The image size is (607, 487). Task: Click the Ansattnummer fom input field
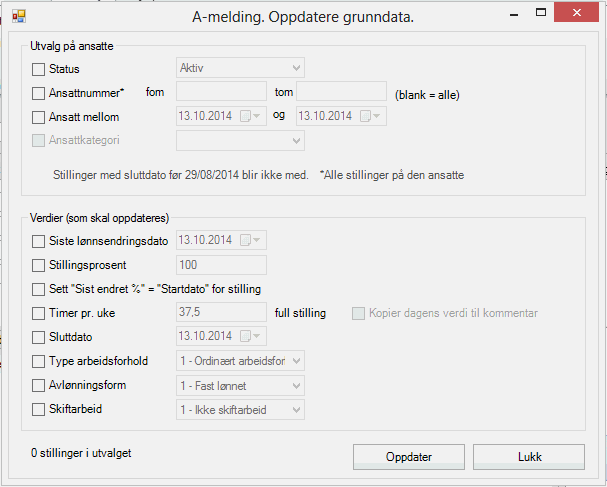[x=221, y=93]
